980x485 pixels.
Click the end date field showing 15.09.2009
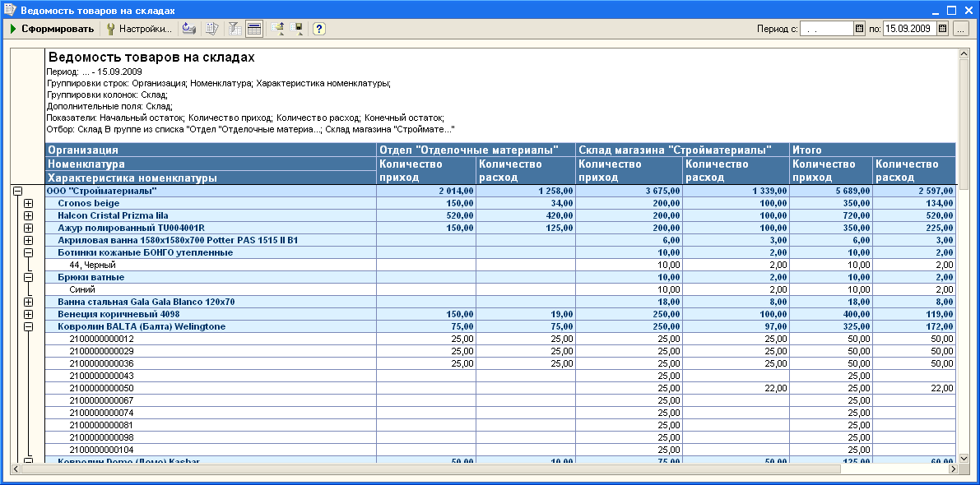pos(910,29)
